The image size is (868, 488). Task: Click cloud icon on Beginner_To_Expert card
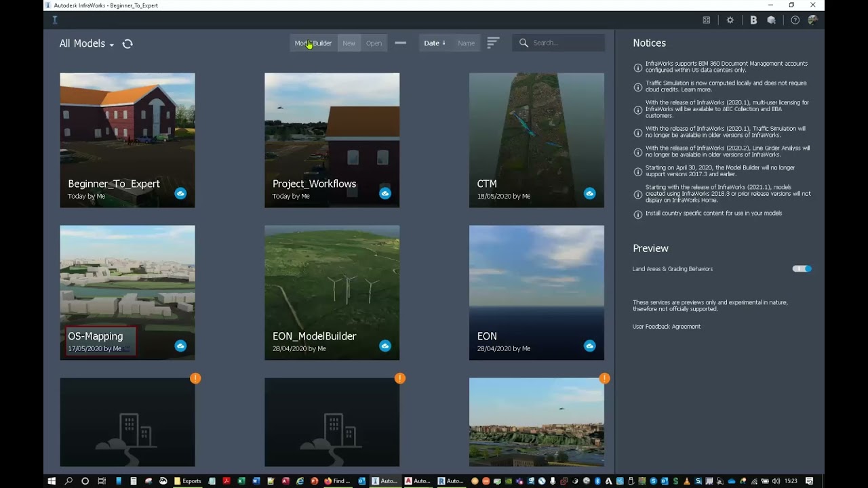pos(180,194)
